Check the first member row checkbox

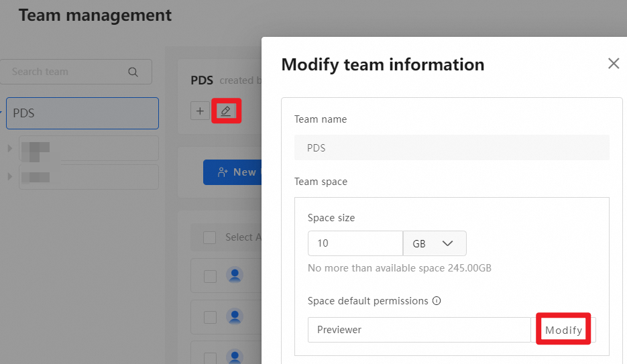coord(210,276)
